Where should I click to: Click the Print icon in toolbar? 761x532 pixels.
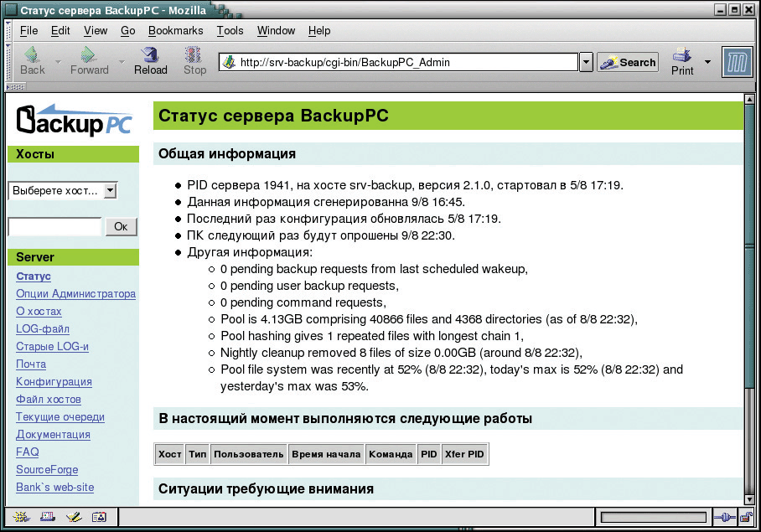tap(682, 61)
